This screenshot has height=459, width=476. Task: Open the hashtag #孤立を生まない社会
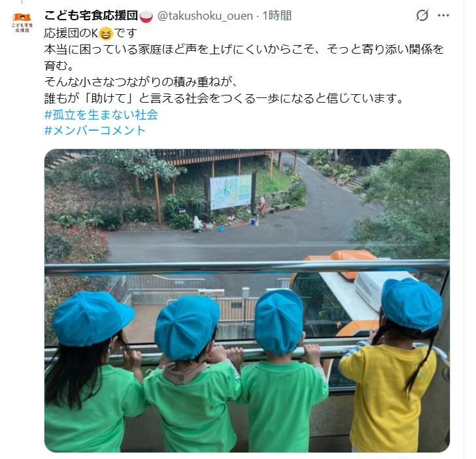[101, 115]
